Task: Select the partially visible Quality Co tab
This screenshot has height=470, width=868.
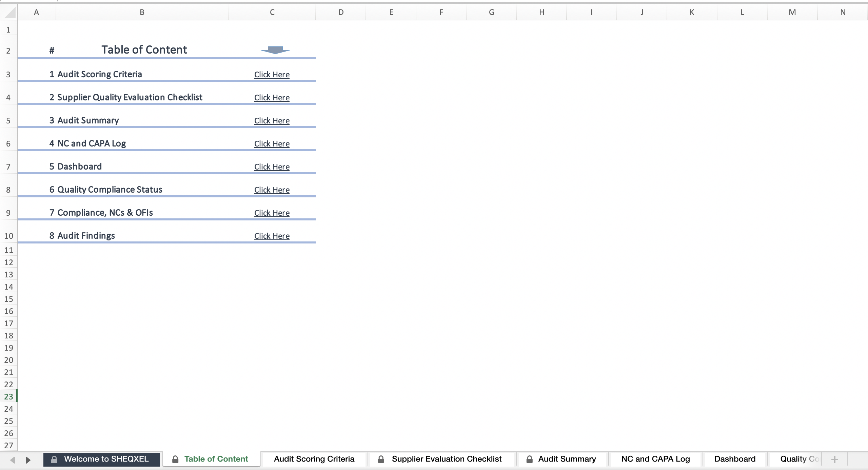Action: 795,459
